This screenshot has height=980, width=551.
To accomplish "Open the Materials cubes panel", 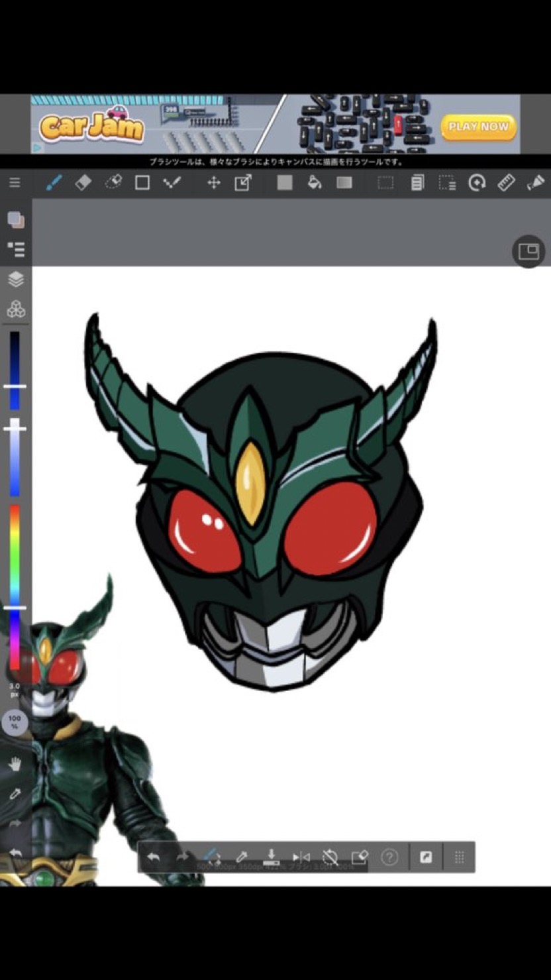I will tap(16, 309).
